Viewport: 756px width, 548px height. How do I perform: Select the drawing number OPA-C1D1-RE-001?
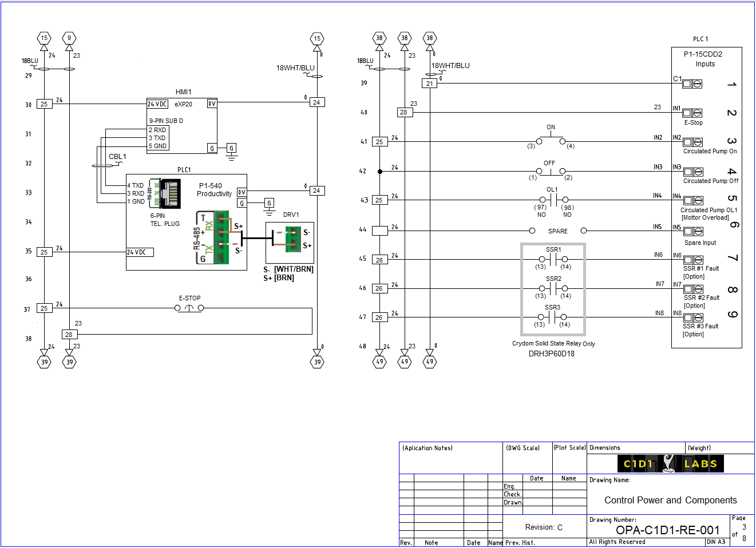coord(667,530)
